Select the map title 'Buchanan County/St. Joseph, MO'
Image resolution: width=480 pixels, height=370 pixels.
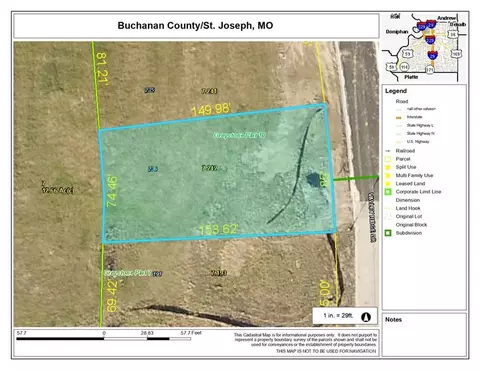[x=195, y=26]
